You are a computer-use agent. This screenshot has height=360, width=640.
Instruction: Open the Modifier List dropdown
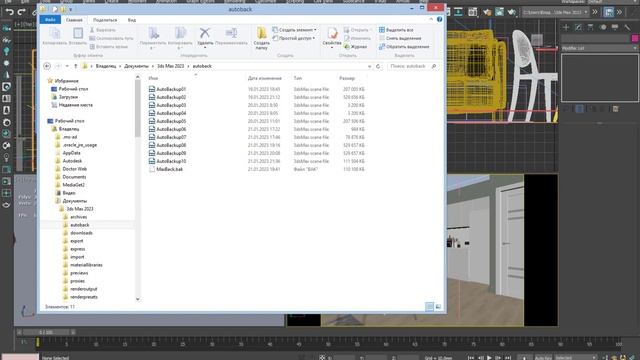pos(599,48)
